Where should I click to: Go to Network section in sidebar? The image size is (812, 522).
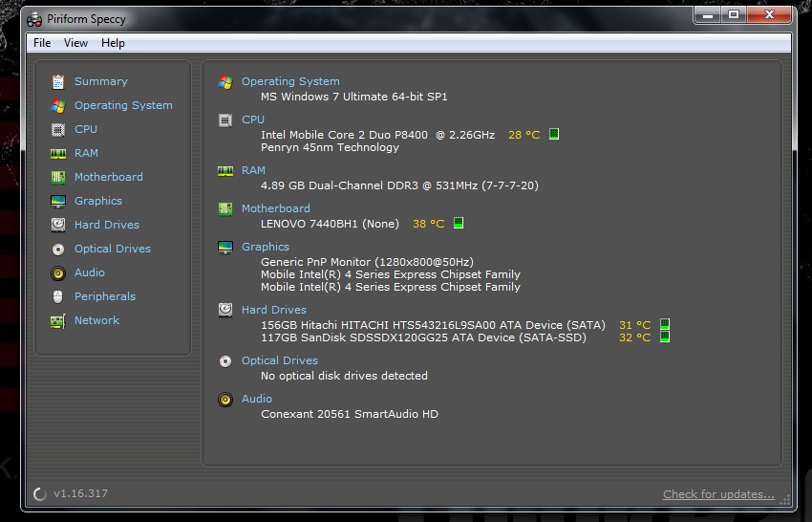coord(96,320)
